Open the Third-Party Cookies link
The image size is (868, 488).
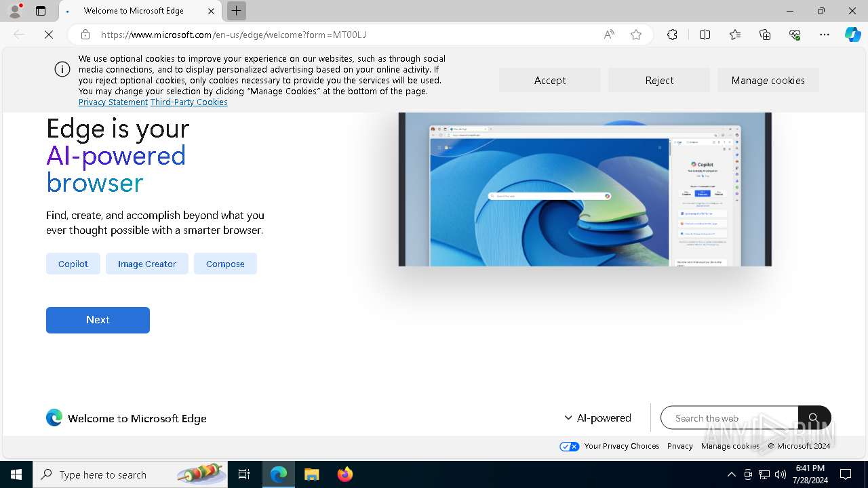(189, 102)
